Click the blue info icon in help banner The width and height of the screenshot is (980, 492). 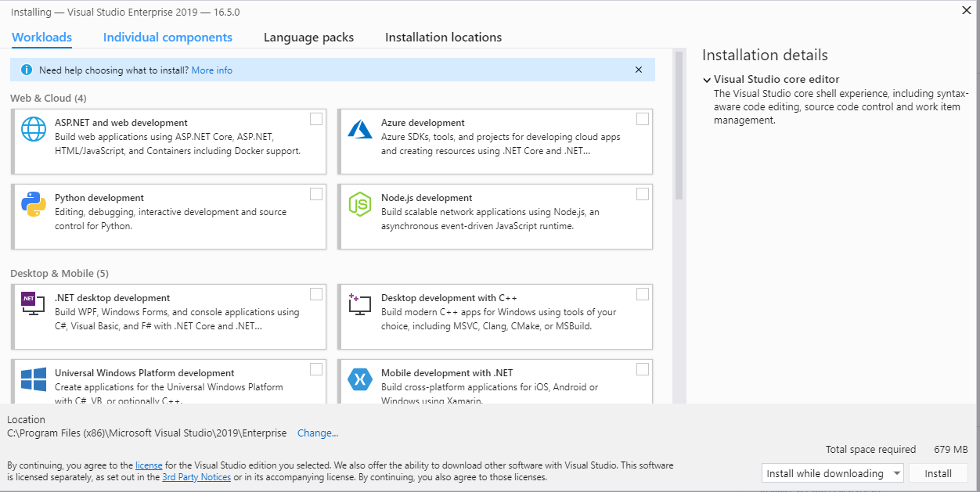pos(27,70)
